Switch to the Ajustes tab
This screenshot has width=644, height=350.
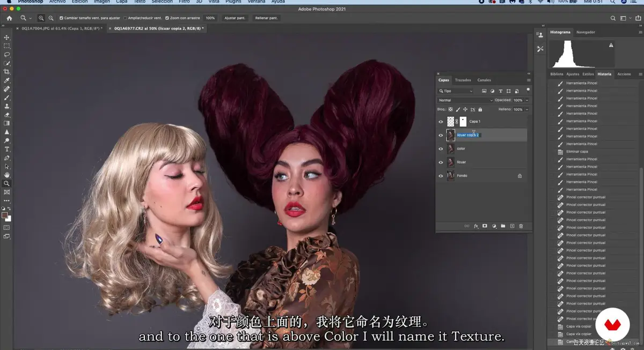(573, 74)
